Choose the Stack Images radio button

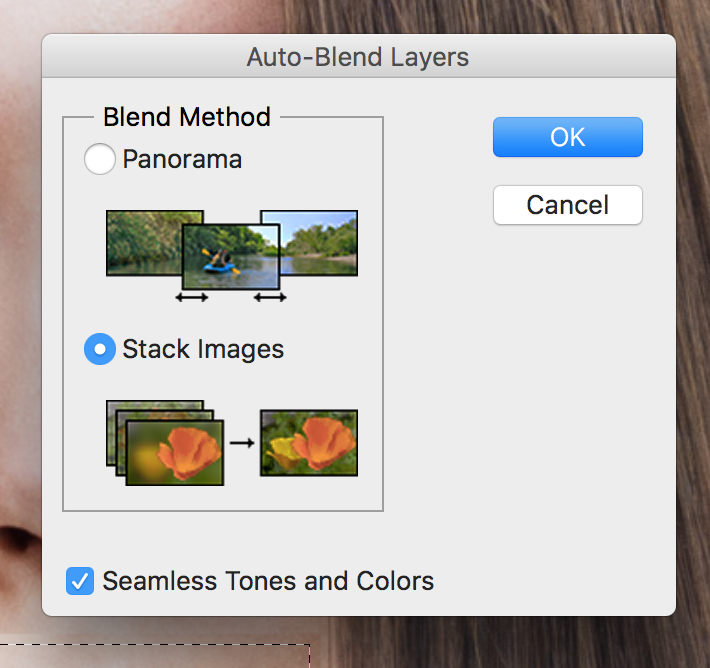pos(100,349)
